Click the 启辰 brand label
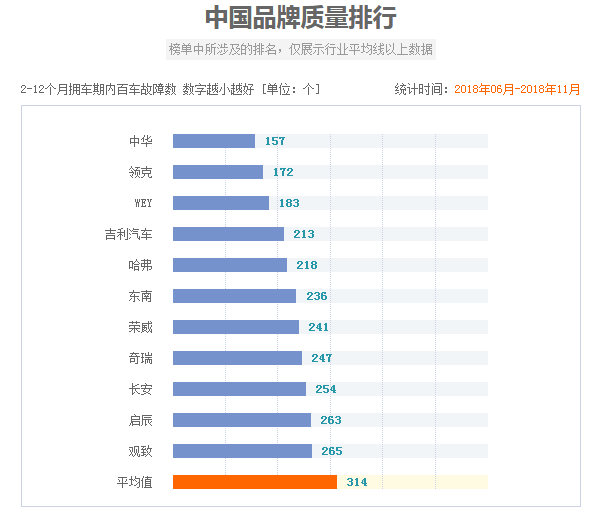605x512 pixels. [140, 420]
